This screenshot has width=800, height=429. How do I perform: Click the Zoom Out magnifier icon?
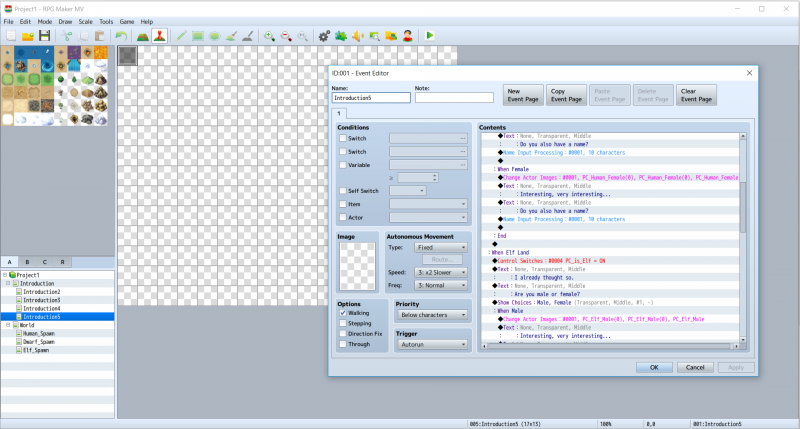coord(286,36)
